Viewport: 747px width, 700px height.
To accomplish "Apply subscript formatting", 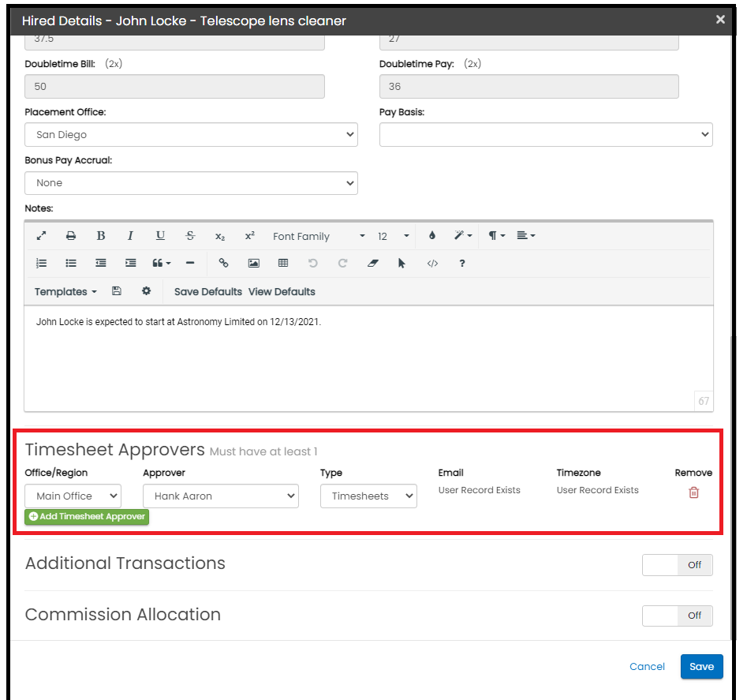I will [x=219, y=237].
